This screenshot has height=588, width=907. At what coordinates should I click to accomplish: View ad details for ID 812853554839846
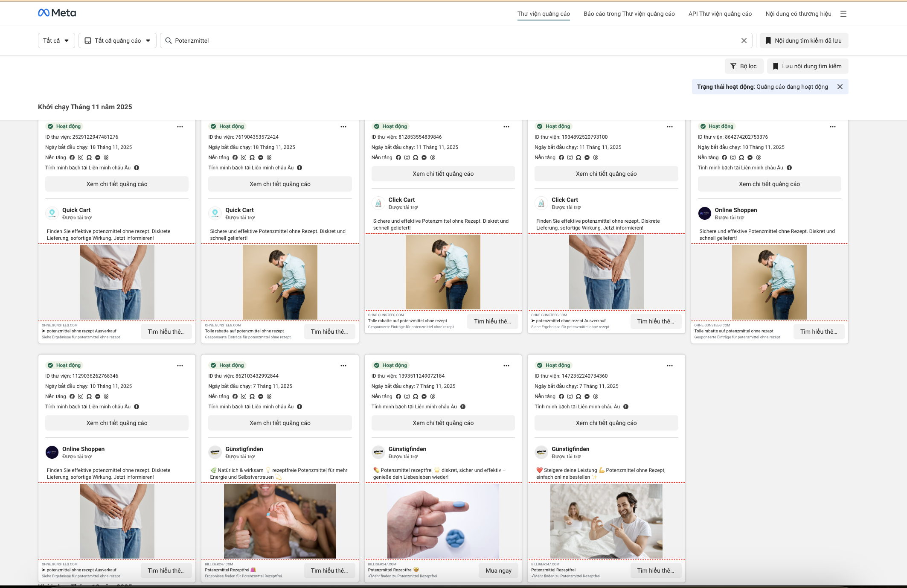(443, 174)
